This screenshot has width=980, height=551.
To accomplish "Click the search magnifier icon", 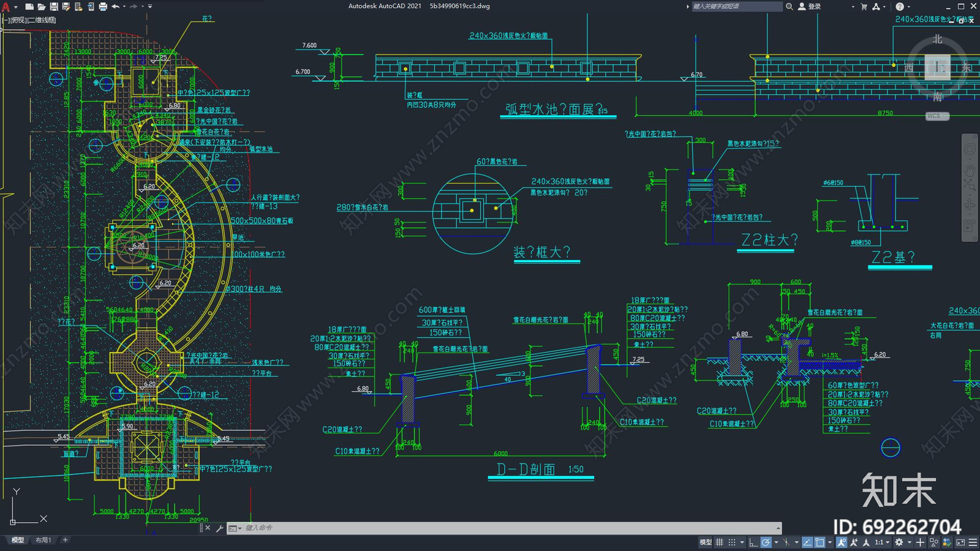I will click(x=790, y=6).
